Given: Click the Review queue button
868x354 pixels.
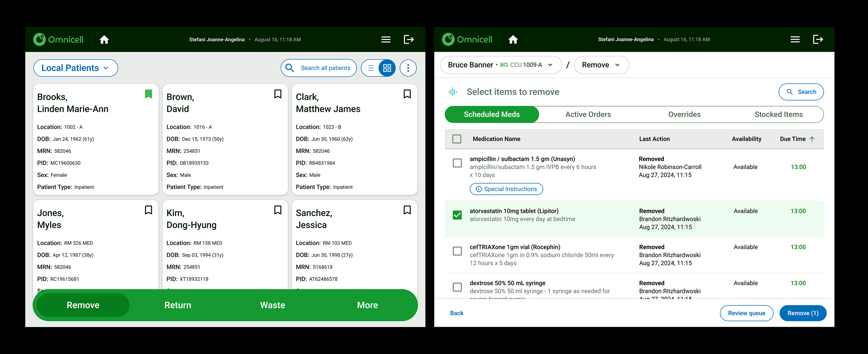Looking at the screenshot, I should 746,313.
